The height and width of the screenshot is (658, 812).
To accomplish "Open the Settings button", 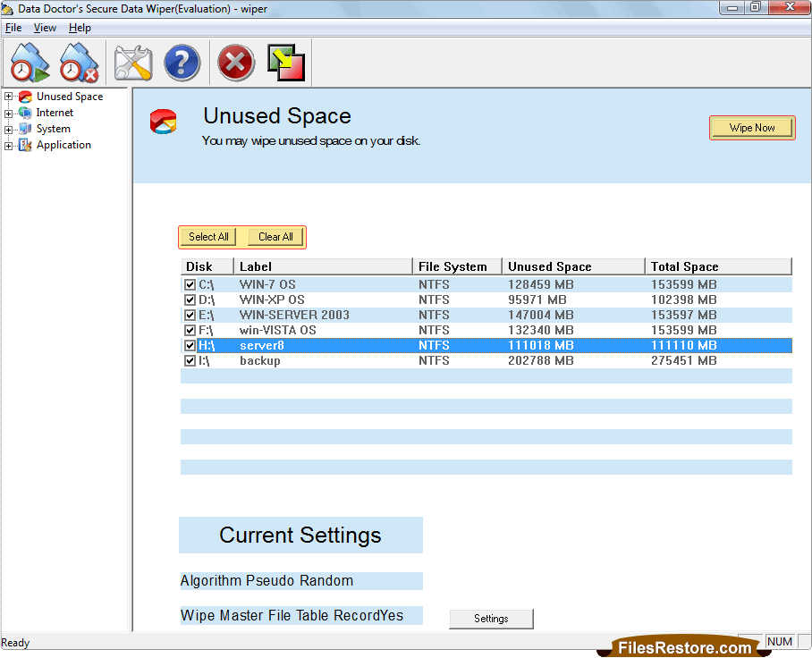I will 491,619.
